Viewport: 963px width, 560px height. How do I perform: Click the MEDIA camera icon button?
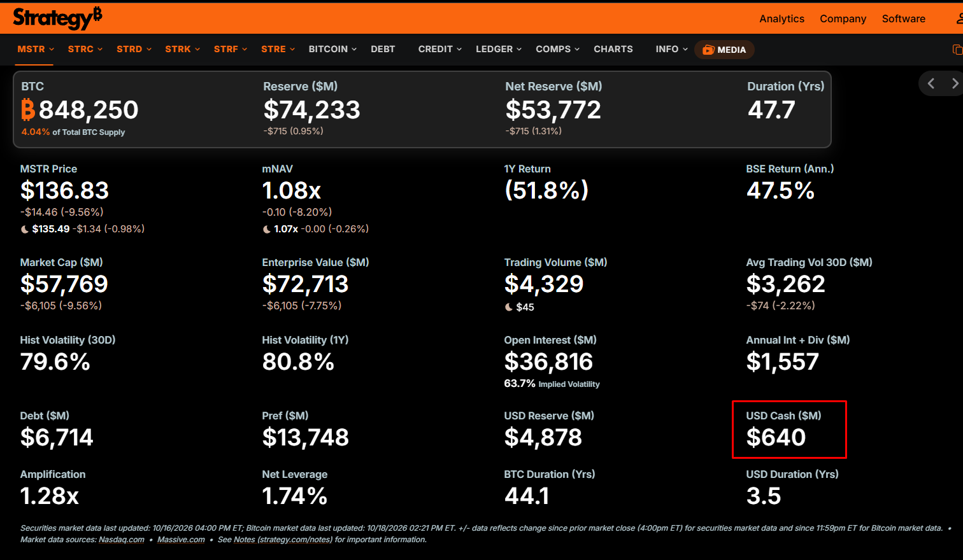[724, 50]
